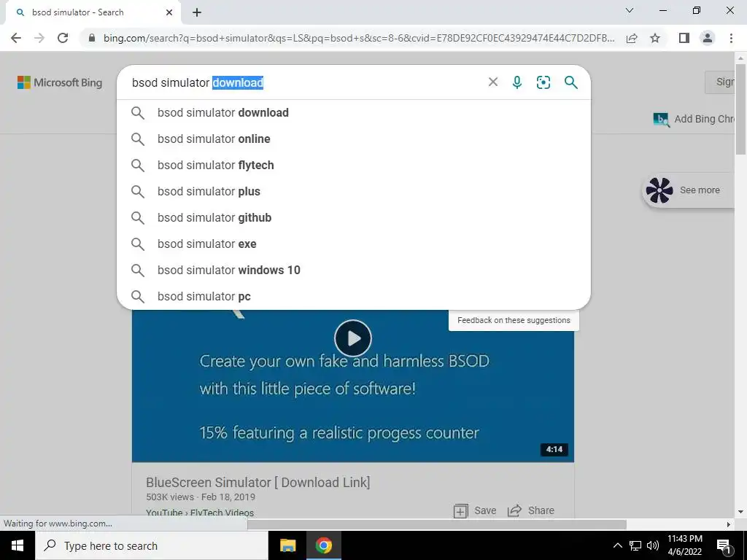Open notification center icon
The width and height of the screenshot is (747, 560).
pyautogui.click(x=724, y=546)
